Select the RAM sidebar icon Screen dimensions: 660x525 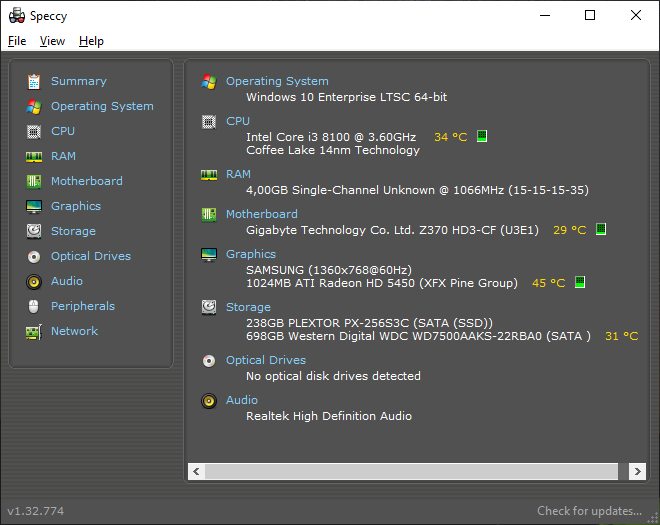[x=34, y=157]
